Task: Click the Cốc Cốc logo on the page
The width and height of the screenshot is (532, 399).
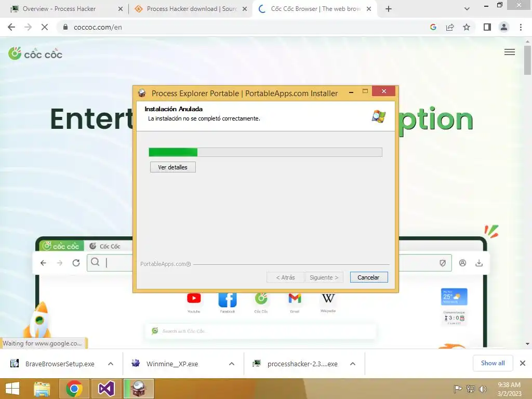Action: [35, 54]
